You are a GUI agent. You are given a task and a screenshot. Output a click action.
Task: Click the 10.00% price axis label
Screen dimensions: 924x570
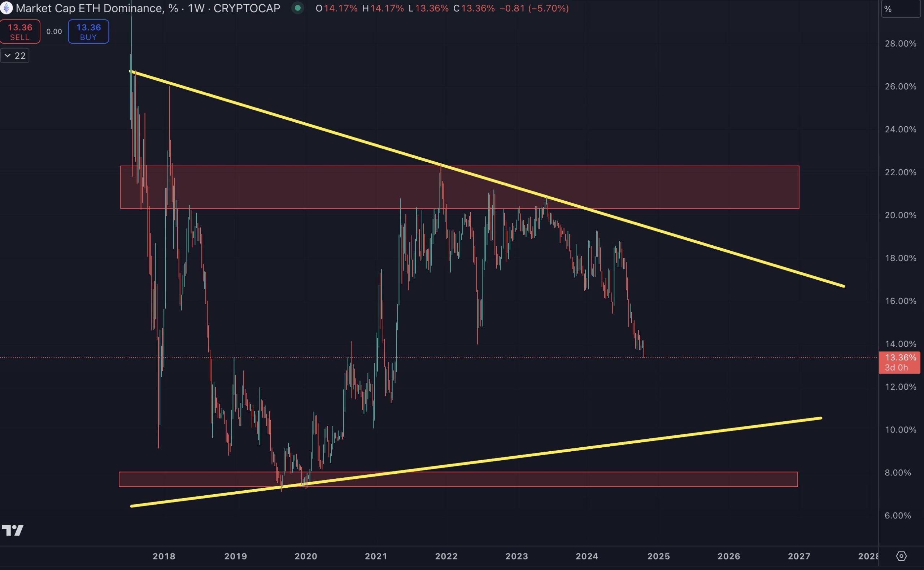coord(901,430)
